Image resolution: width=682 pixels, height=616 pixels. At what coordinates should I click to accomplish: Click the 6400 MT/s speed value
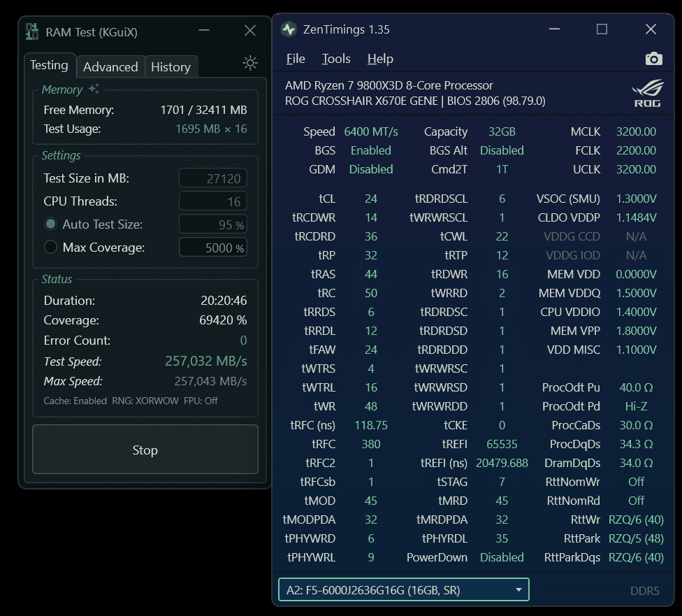[371, 131]
